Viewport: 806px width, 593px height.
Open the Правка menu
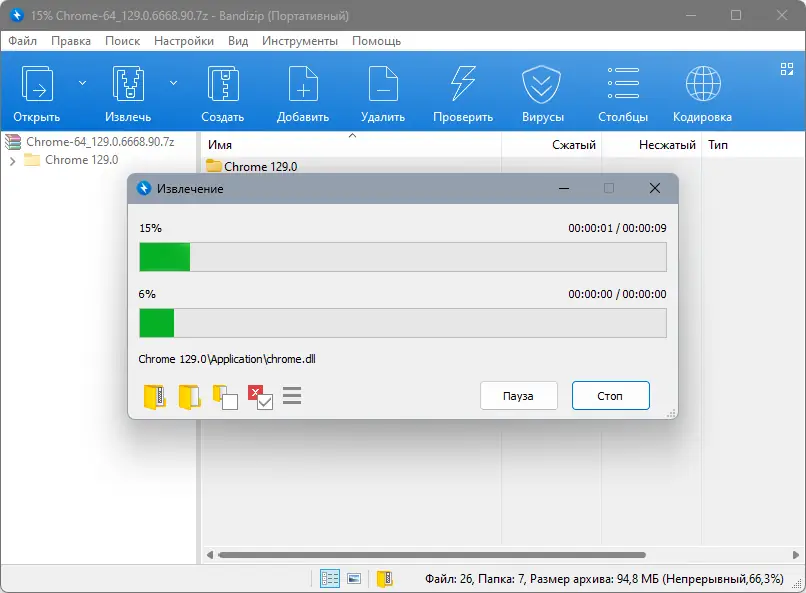tap(71, 41)
